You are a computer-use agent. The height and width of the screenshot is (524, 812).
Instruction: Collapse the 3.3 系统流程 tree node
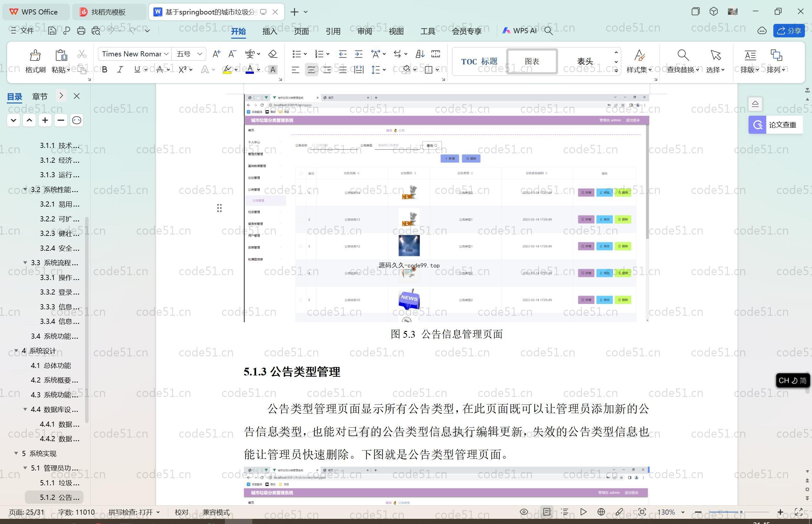point(25,262)
